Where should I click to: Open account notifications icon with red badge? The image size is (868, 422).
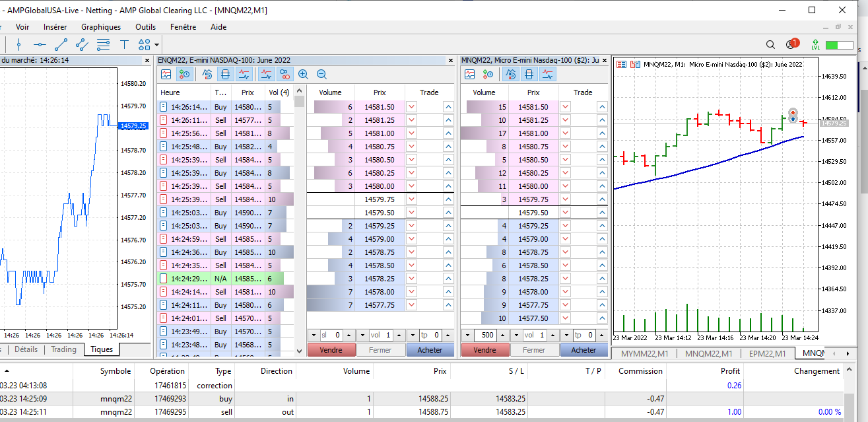[x=791, y=44]
